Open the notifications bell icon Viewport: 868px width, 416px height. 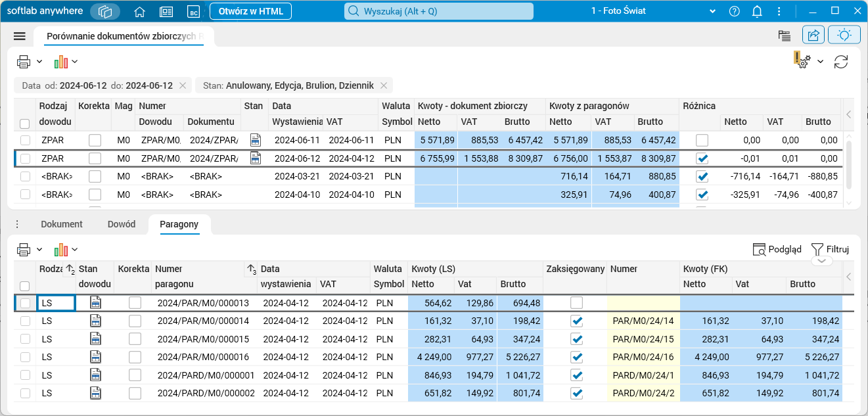[757, 11]
